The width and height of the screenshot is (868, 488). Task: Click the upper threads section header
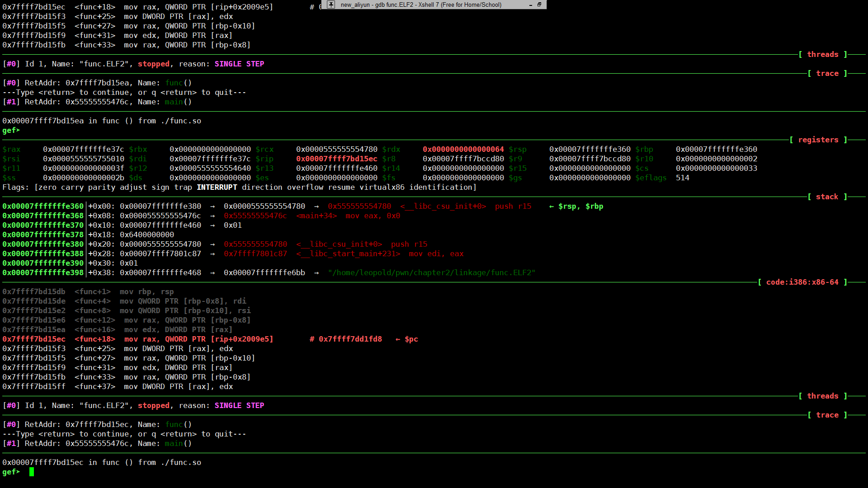(x=823, y=54)
